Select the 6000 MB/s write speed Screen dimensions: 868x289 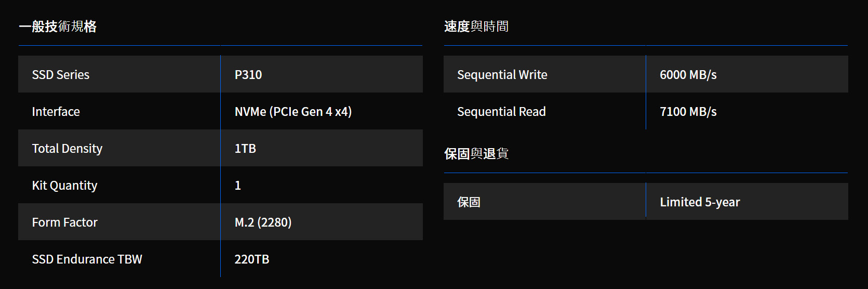(x=688, y=75)
